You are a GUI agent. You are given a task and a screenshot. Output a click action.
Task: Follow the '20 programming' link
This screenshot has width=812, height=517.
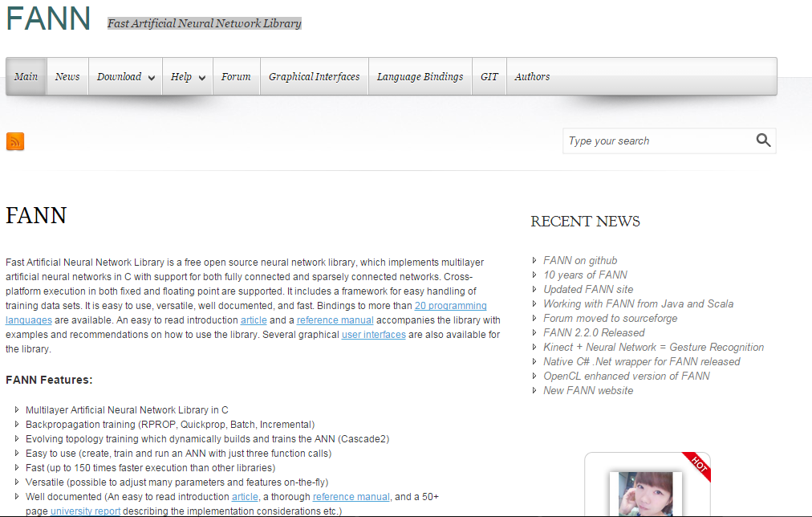(x=451, y=306)
